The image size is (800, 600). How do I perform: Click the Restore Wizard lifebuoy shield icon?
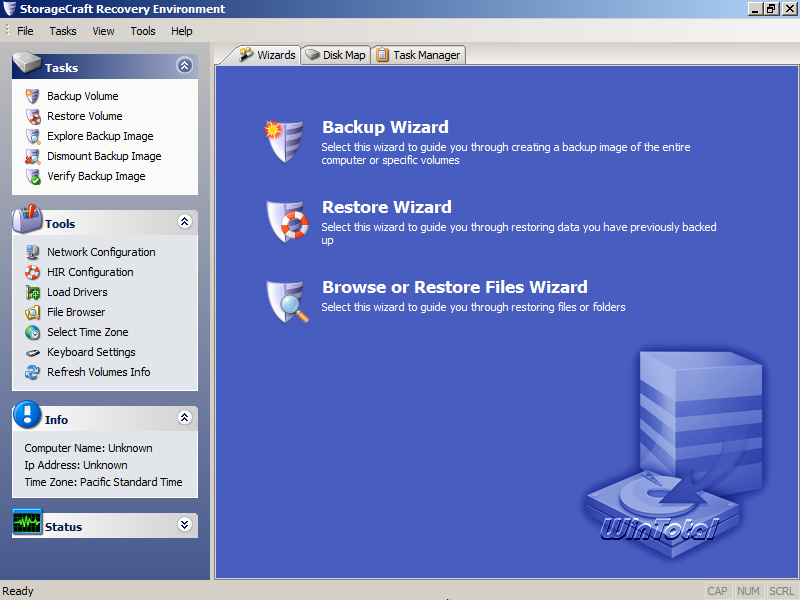[287, 221]
